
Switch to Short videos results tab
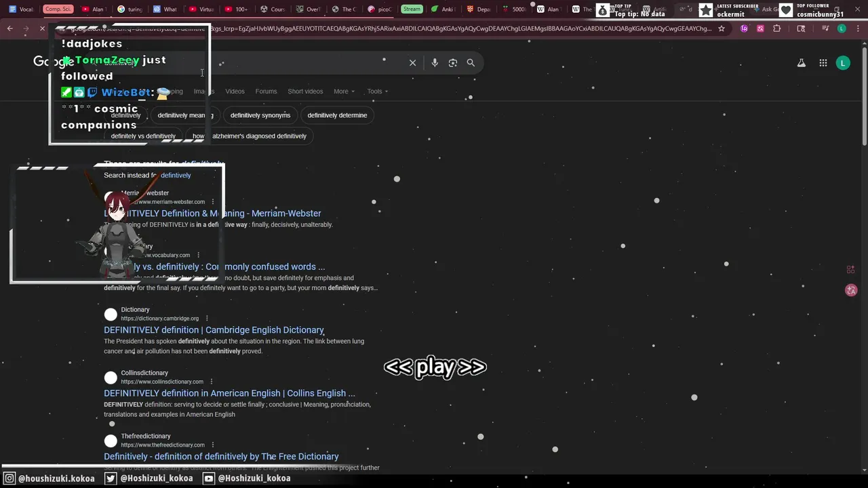305,91
